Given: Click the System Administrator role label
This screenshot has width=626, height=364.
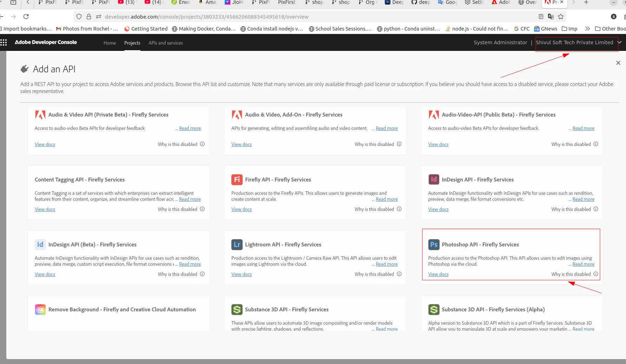Looking at the screenshot, I should point(500,42).
